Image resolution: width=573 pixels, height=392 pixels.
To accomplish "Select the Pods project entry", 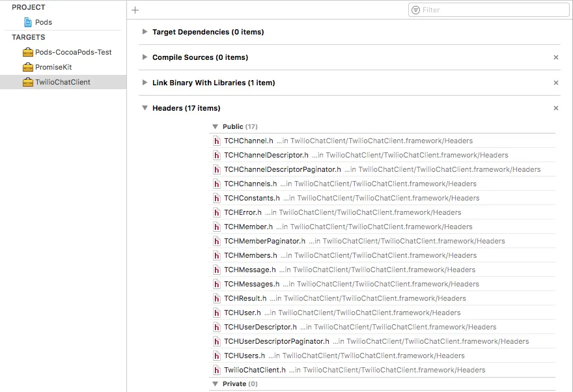I will [44, 22].
